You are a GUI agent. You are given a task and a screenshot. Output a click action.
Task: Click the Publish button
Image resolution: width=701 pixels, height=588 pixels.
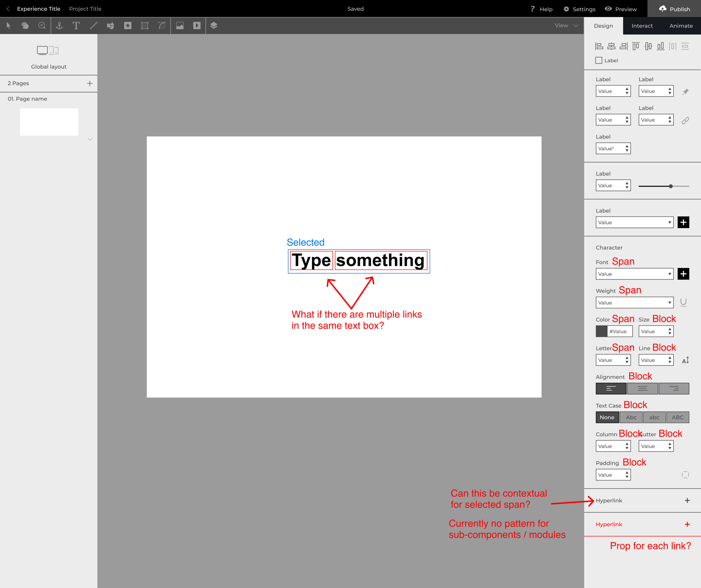[674, 9]
